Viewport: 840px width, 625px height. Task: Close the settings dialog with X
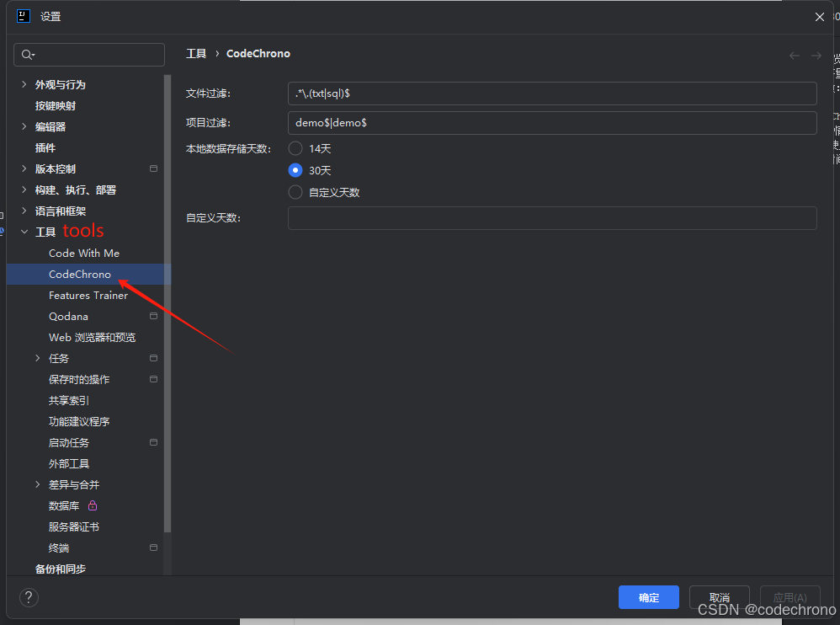tap(820, 17)
